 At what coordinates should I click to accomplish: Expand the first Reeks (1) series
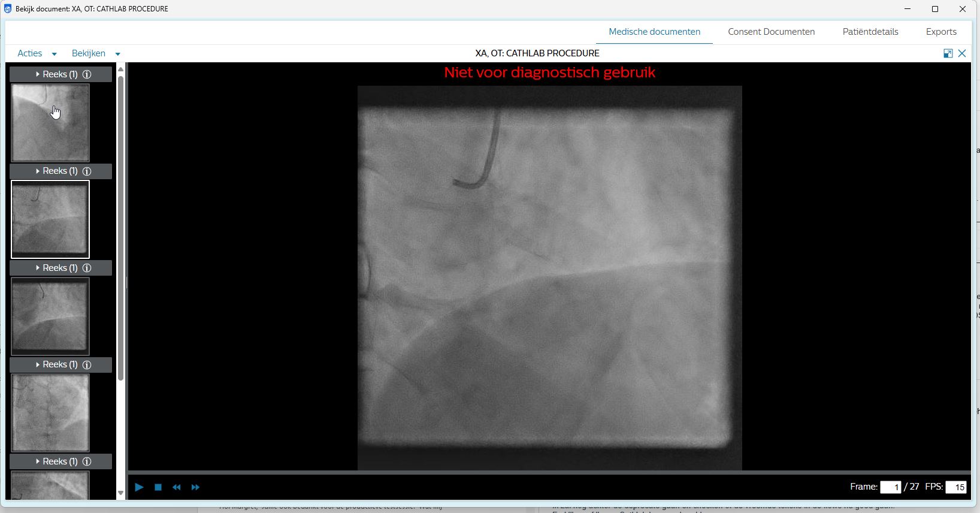click(38, 74)
